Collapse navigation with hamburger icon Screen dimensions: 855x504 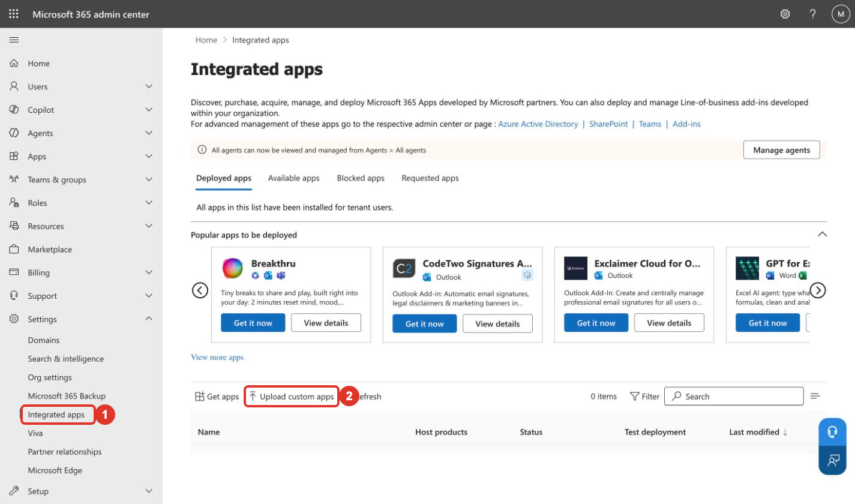(14, 40)
